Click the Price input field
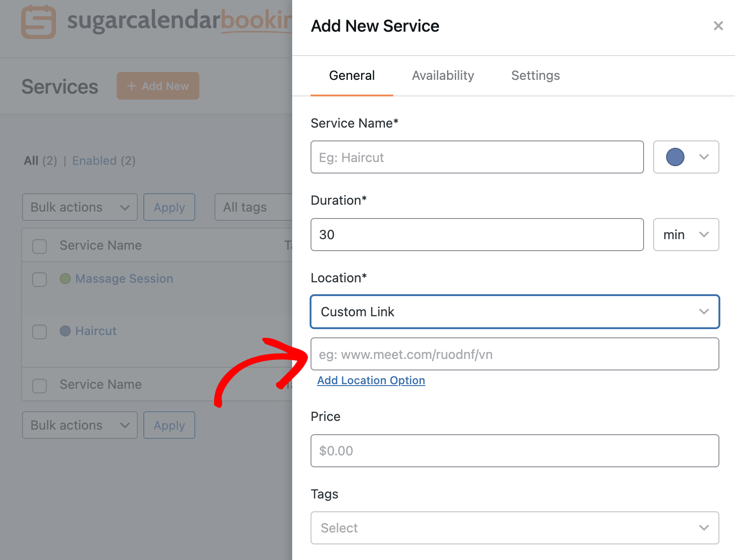The image size is (735, 560). (514, 451)
